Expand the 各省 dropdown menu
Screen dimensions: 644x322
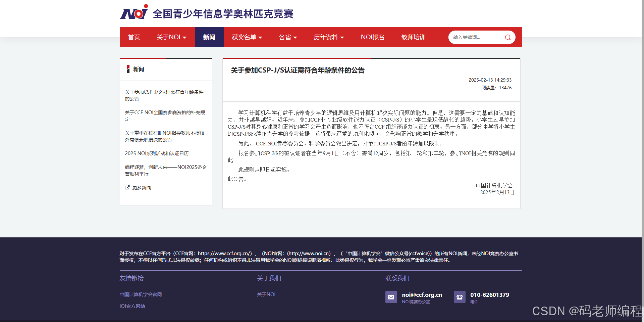(288, 37)
